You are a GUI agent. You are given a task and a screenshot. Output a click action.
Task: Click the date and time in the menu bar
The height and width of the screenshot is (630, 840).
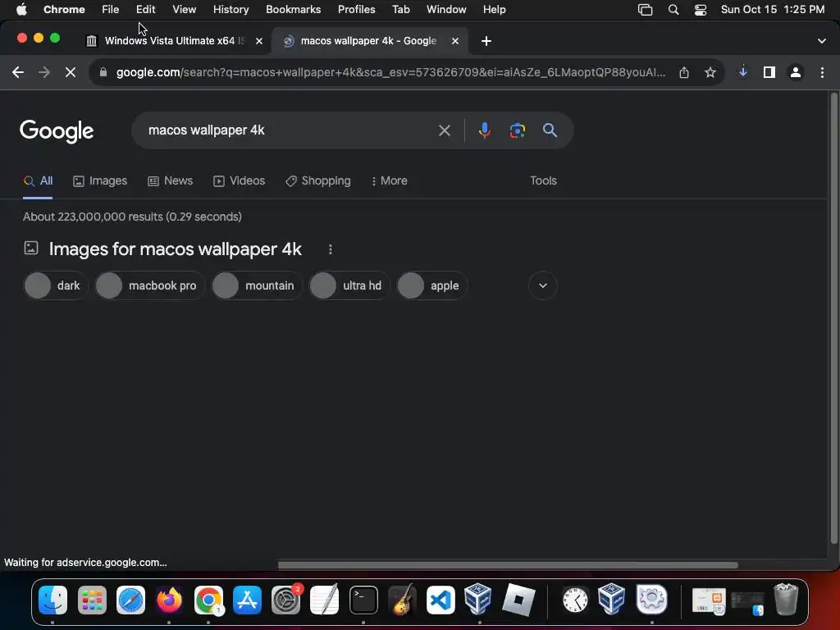click(x=773, y=10)
